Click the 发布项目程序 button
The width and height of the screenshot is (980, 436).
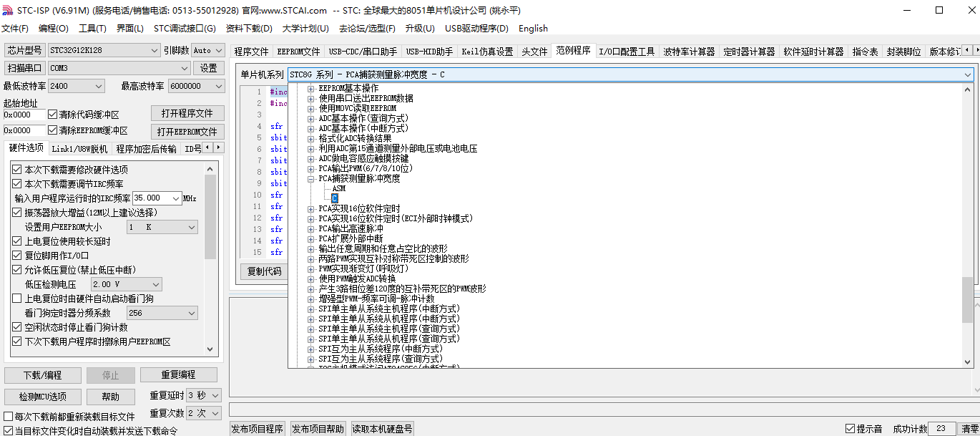pos(258,429)
